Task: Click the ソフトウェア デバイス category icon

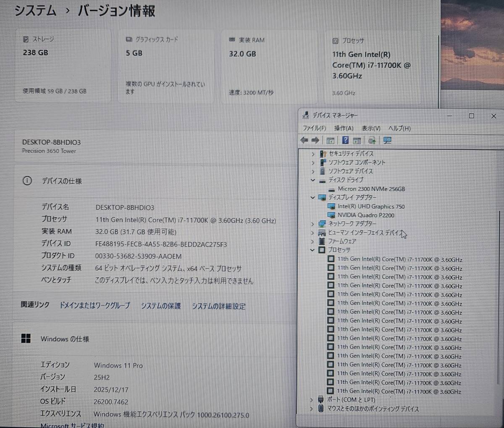Action: [322, 171]
